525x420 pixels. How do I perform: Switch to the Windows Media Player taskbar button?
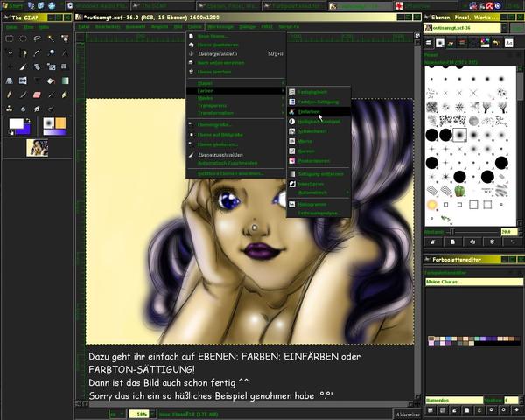pos(97,6)
